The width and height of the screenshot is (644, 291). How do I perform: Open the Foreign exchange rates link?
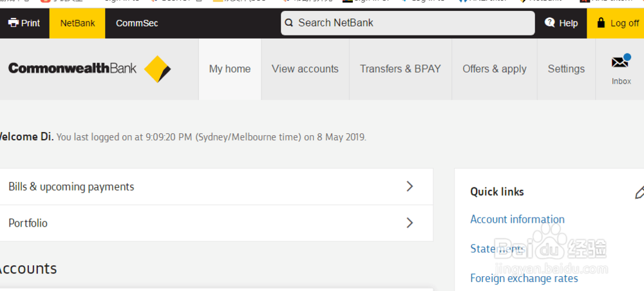524,278
